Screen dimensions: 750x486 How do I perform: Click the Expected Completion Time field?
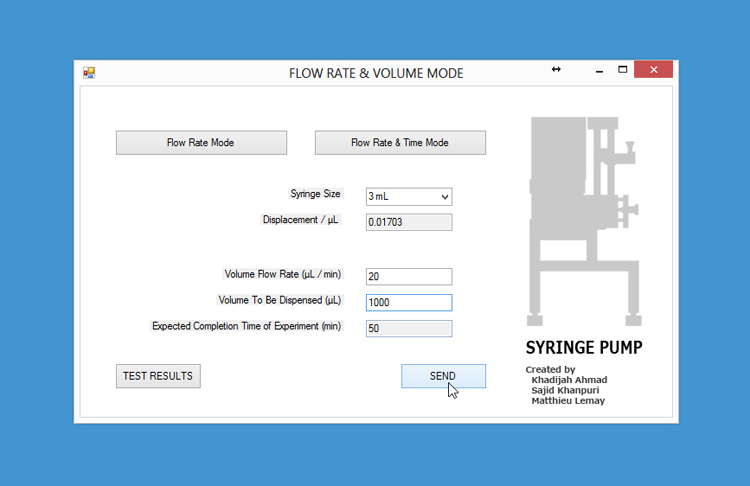pos(409,329)
